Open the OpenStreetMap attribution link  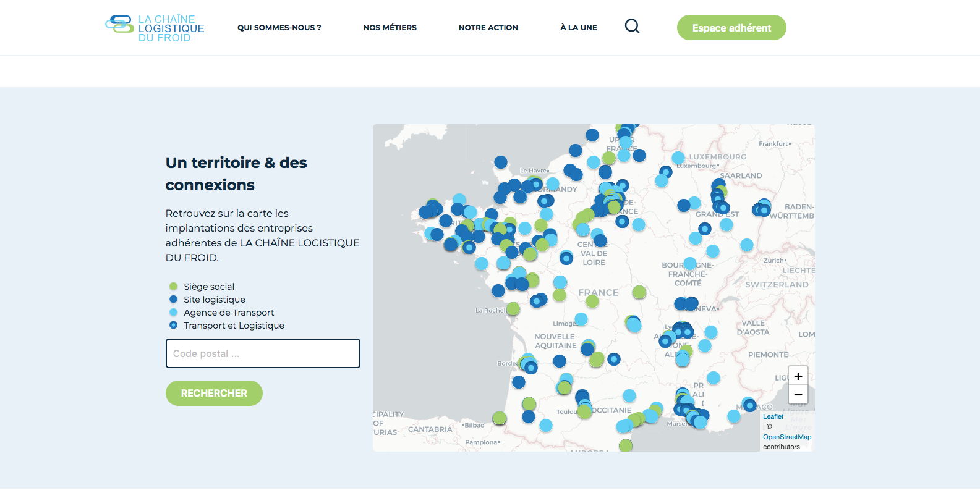click(787, 437)
